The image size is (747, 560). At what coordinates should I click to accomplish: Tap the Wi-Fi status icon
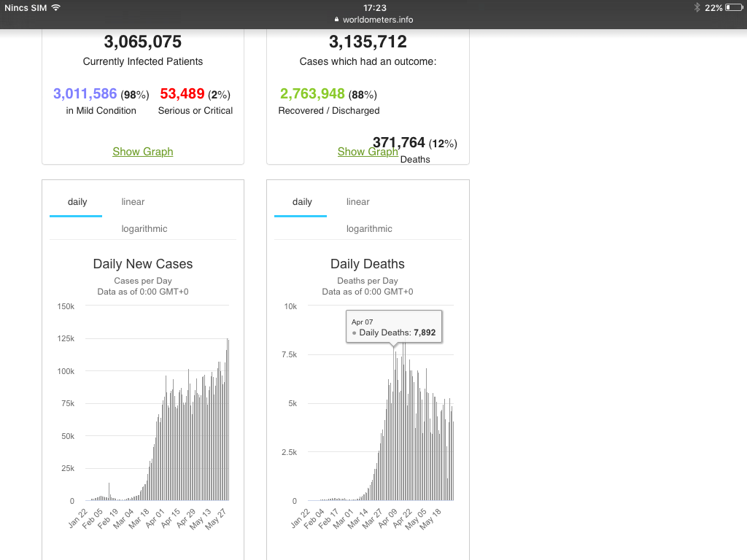[55, 7]
